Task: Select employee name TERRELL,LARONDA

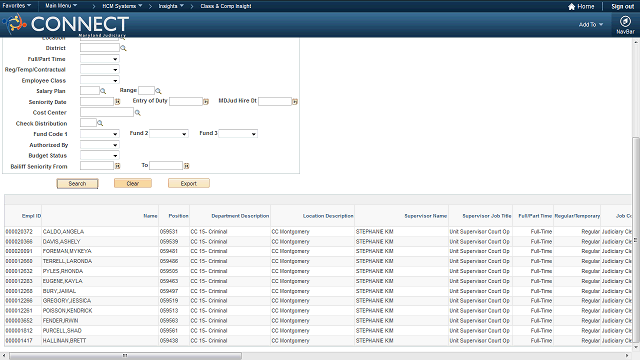Action: pos(67,261)
